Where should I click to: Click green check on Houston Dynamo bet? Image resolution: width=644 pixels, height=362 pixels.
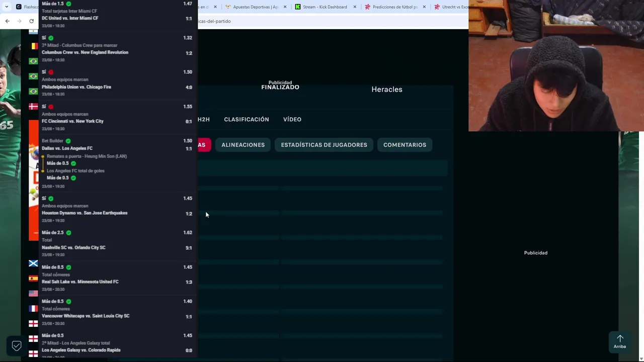(x=51, y=199)
